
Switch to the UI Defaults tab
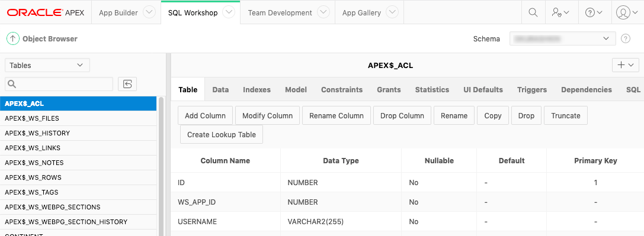pos(483,89)
